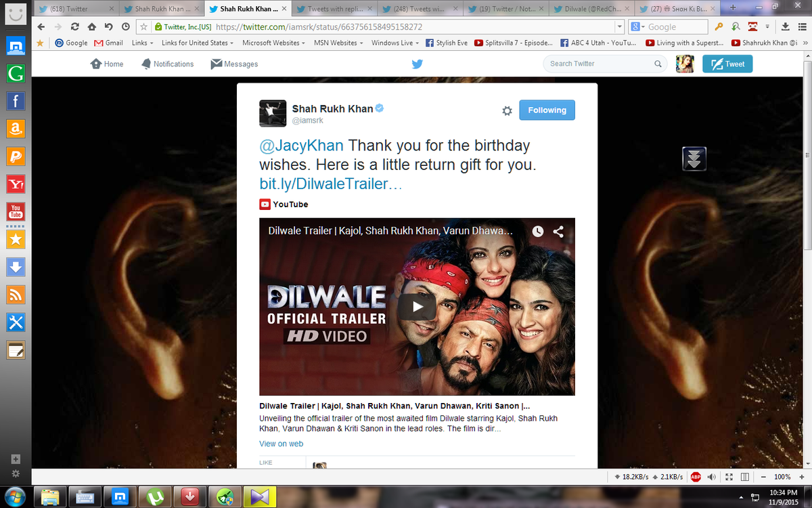Image resolution: width=812 pixels, height=508 pixels.
Task: Star this page in address bar
Action: point(144,27)
